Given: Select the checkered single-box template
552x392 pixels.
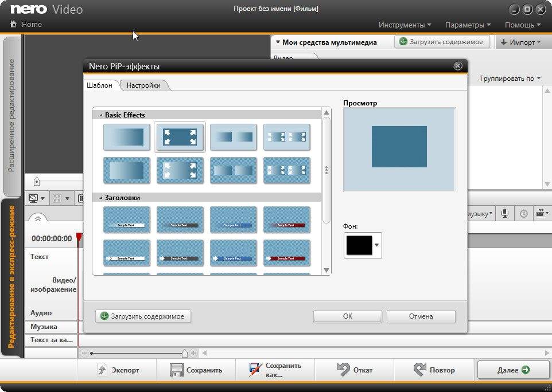Looking at the screenshot, I should click(127, 171).
